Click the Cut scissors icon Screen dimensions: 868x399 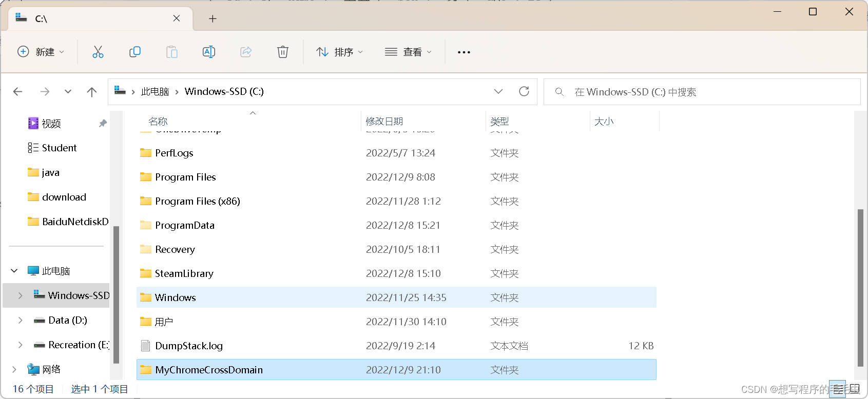point(98,52)
